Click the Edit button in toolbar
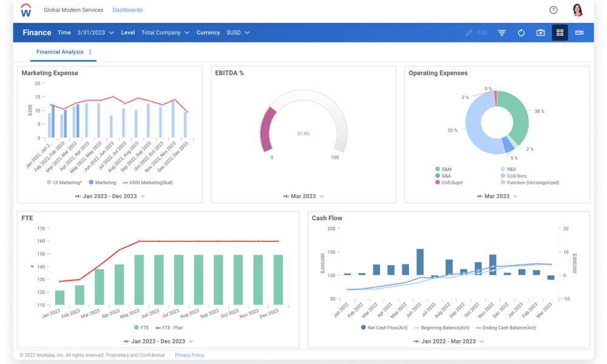This screenshot has height=364, width=607. coord(476,33)
